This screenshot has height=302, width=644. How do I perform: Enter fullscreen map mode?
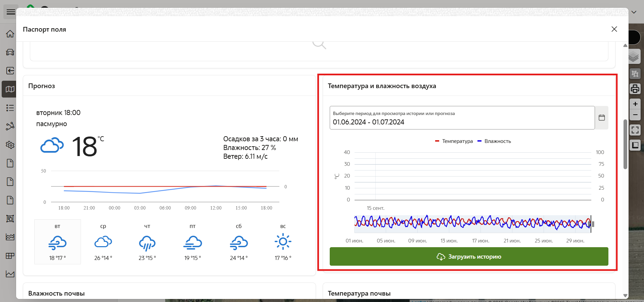[635, 130]
